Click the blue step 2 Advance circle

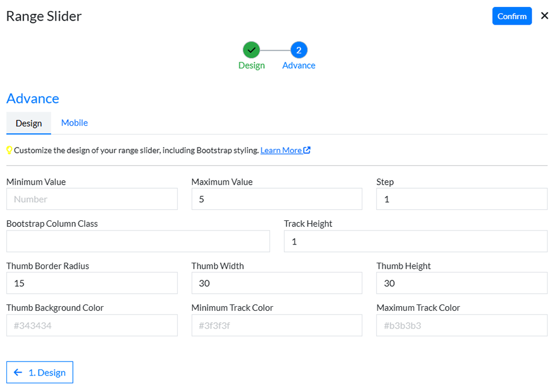299,50
